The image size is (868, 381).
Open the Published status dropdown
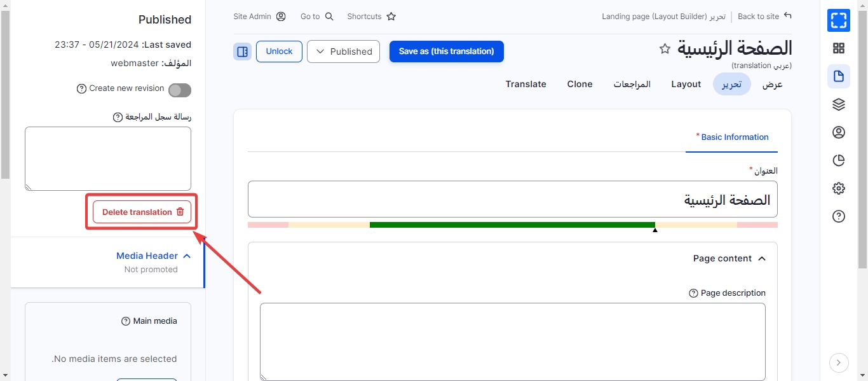coord(343,52)
